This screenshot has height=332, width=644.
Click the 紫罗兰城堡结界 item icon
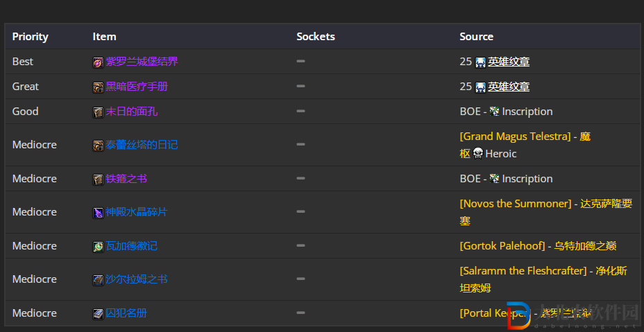coord(98,62)
